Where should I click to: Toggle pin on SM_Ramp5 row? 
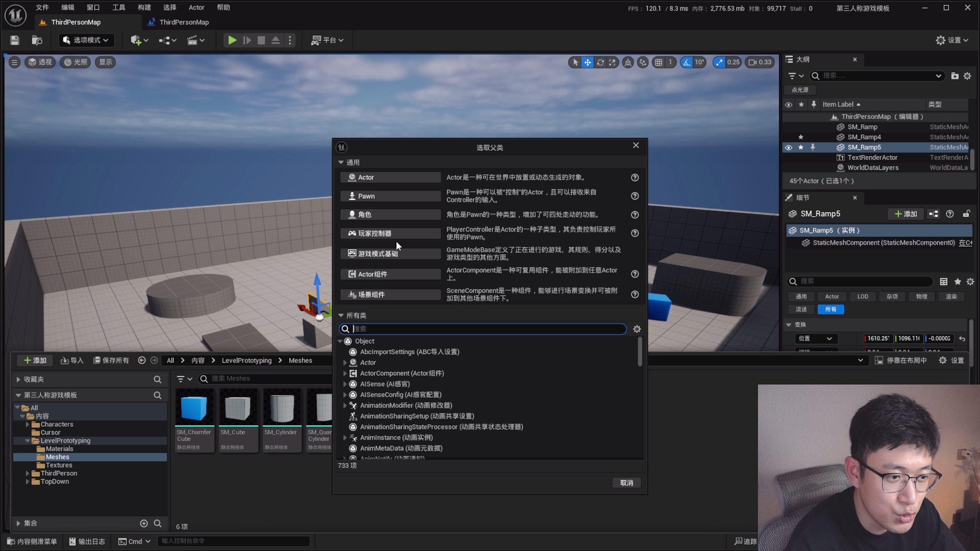click(x=813, y=148)
